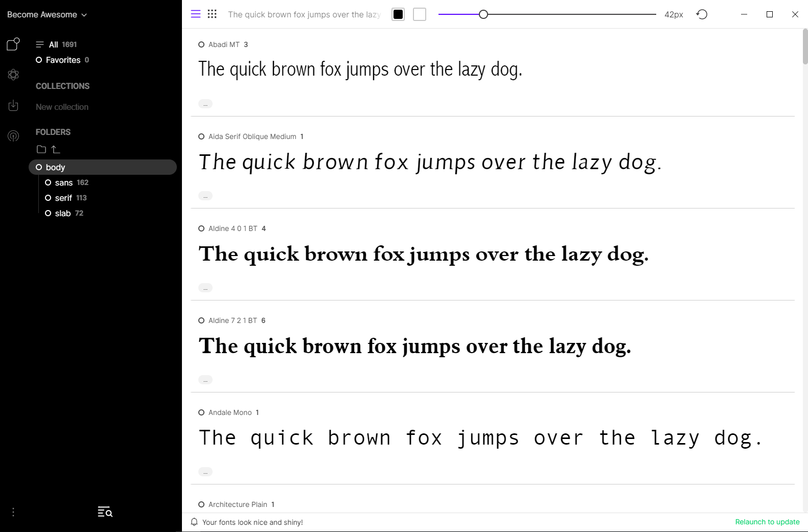Click the folder level-up arrow icon
The width and height of the screenshot is (808, 532).
pos(56,149)
